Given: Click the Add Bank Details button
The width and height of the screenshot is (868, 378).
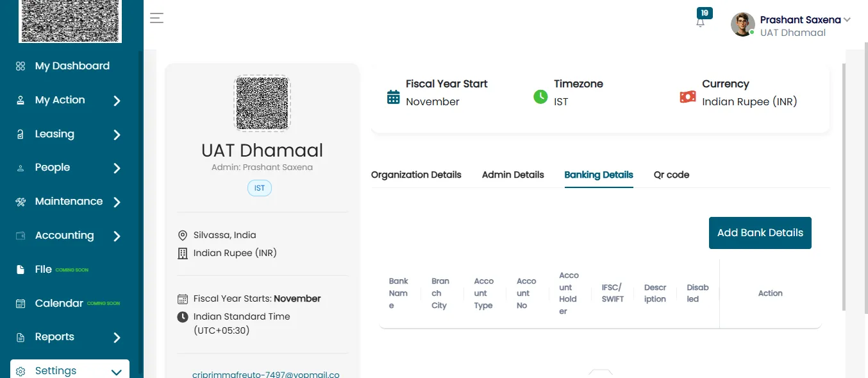Looking at the screenshot, I should click(x=760, y=233).
